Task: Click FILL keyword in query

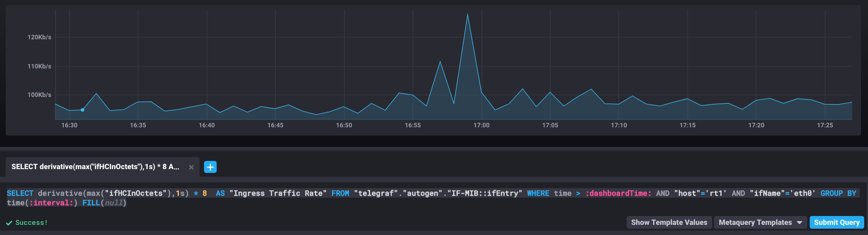Action: 91,203
